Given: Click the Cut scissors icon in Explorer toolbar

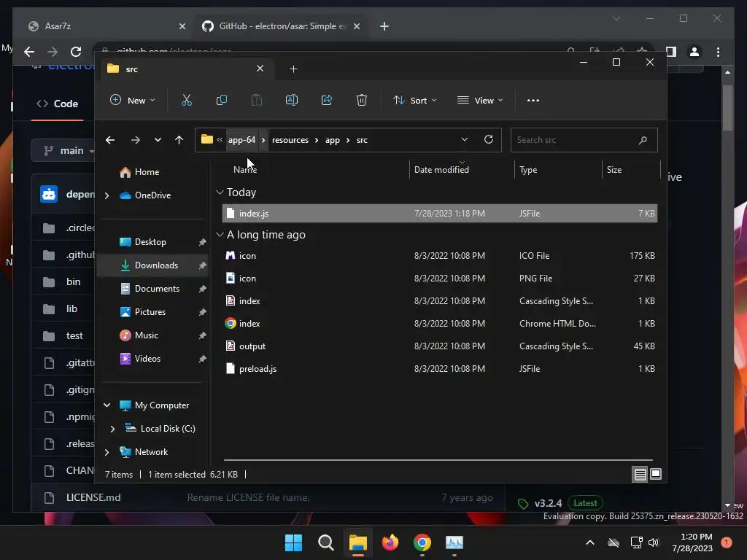Looking at the screenshot, I should click(186, 100).
